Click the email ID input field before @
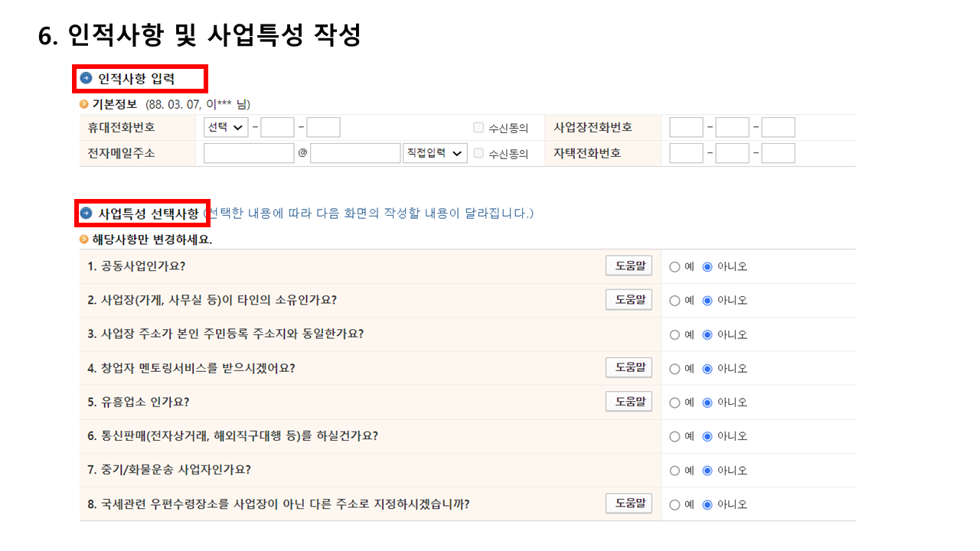Viewport: 980px width, 551px height. pos(248,152)
